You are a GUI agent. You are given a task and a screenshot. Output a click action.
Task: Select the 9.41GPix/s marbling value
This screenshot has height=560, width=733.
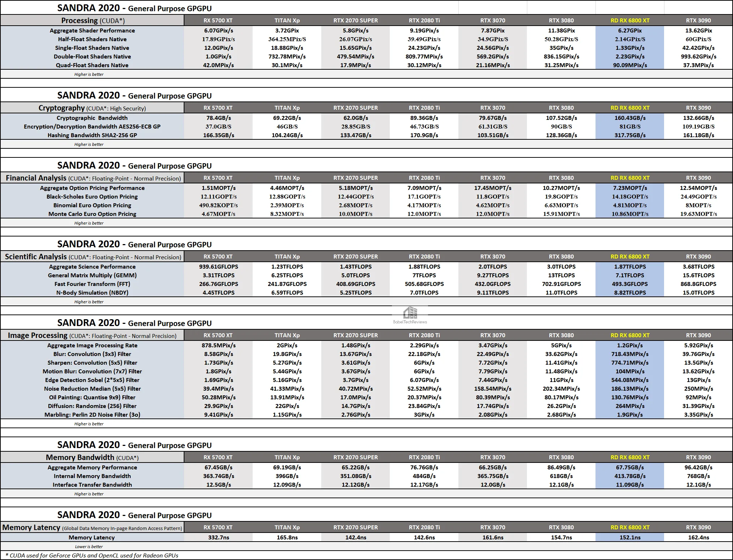tap(218, 415)
